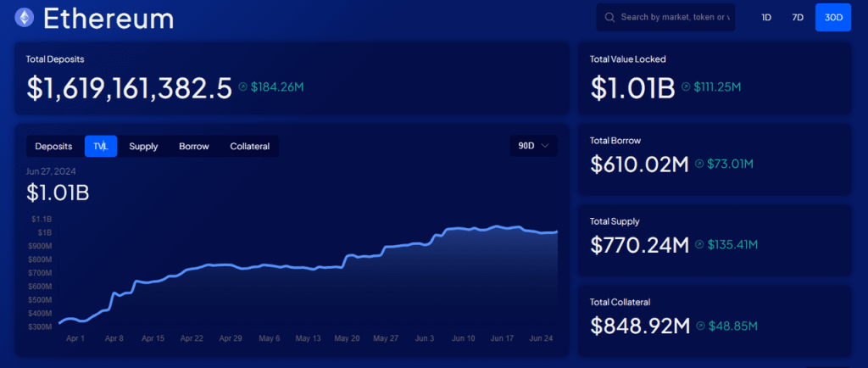Click the Total Borrow change arrow icon

tap(699, 164)
